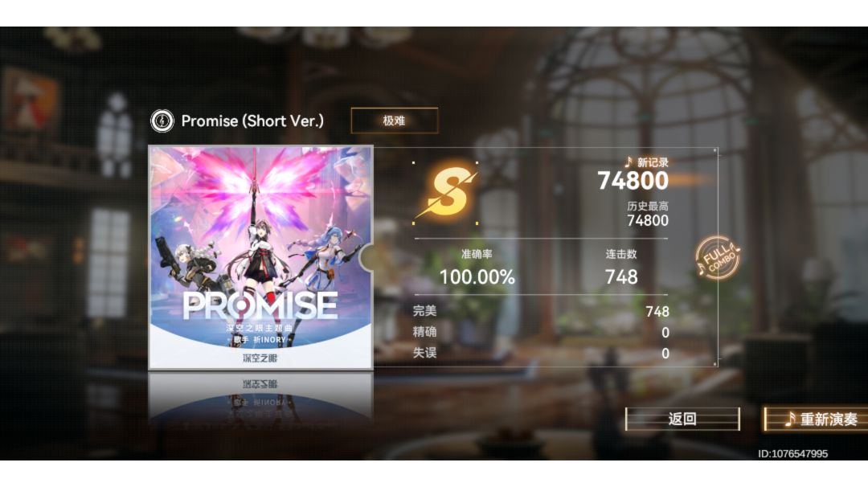Click the 历史最高 score value
Viewport: 868px width, 487px height.
pos(648,221)
